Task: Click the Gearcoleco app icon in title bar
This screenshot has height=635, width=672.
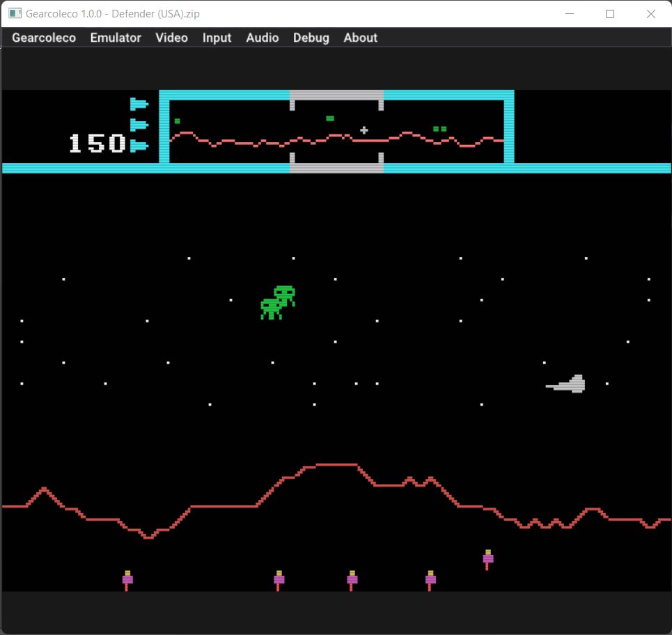Action: (15, 14)
